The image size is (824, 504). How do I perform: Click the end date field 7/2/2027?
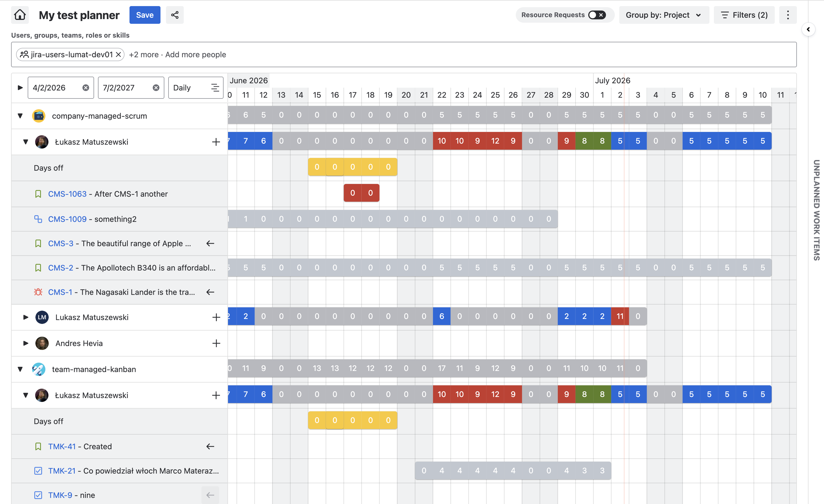pos(131,88)
